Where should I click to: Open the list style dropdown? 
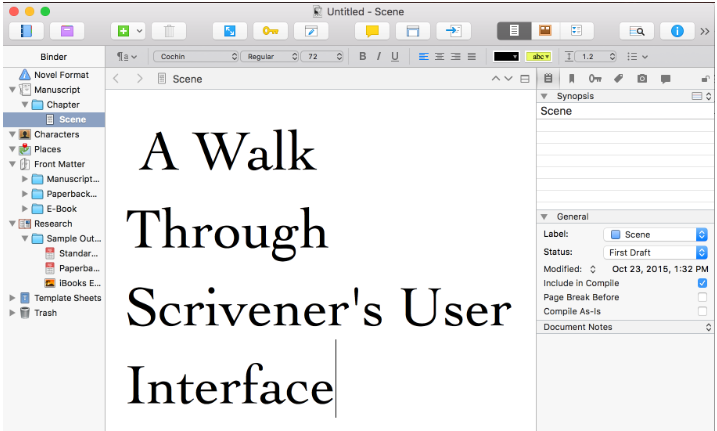pos(637,57)
